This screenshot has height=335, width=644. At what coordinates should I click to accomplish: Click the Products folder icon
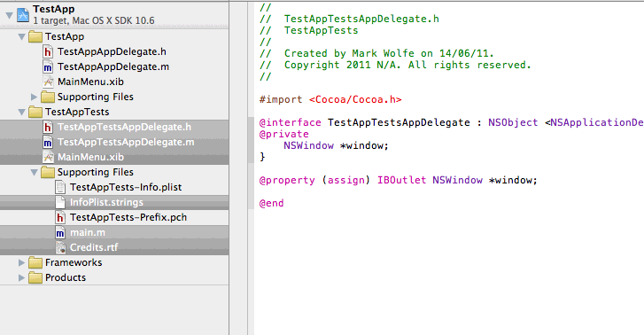[35, 278]
